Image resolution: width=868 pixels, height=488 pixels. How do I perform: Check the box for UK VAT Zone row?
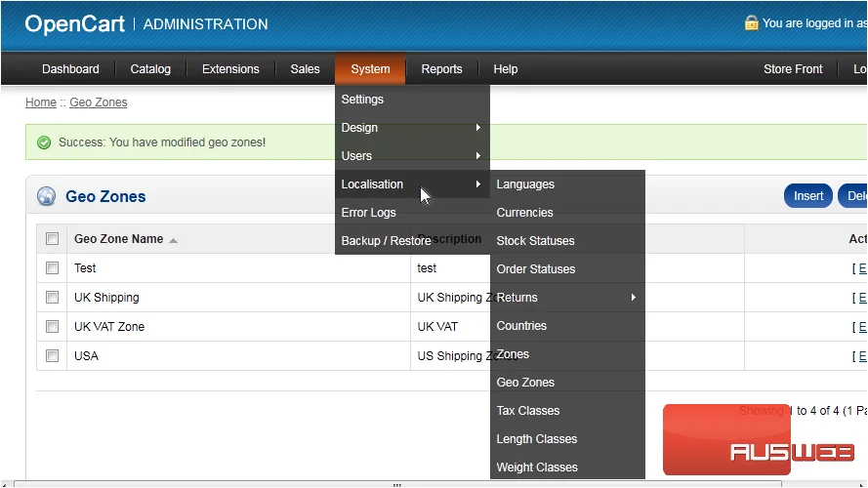52,327
